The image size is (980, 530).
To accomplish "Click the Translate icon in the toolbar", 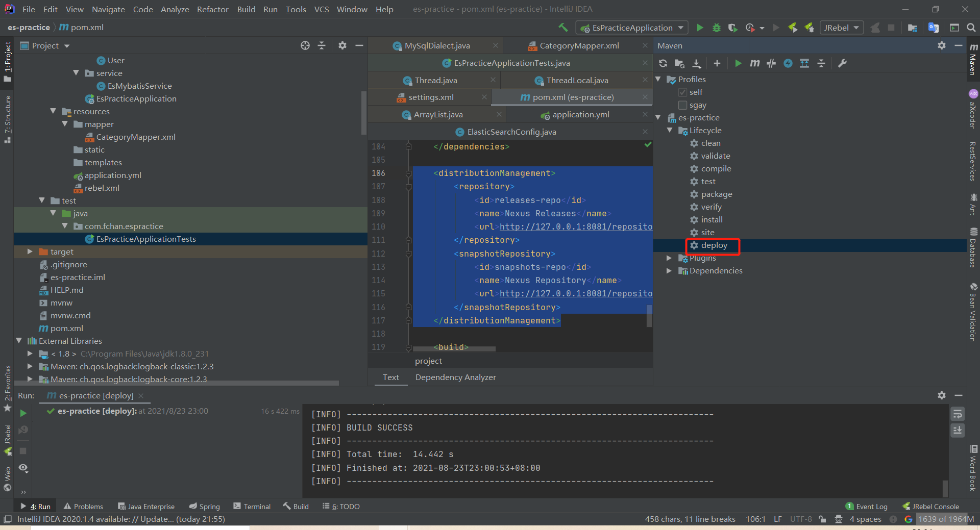I will [x=934, y=28].
